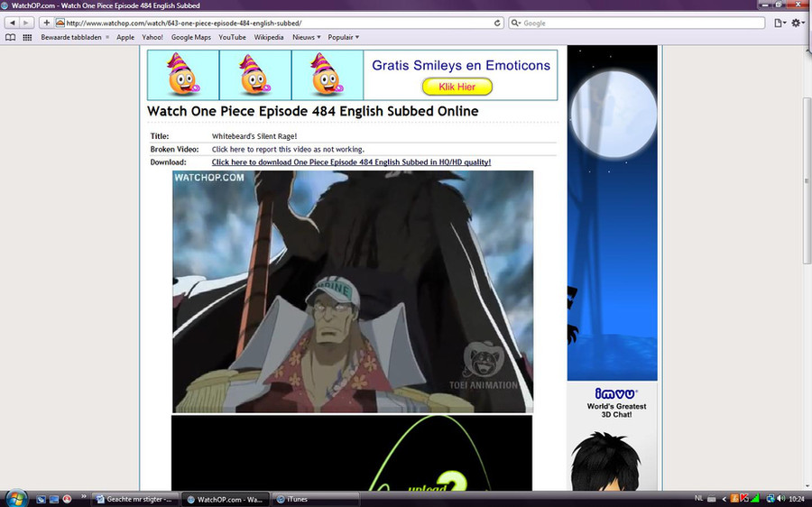Open Nieuws bookmarks dropdown

click(307, 37)
